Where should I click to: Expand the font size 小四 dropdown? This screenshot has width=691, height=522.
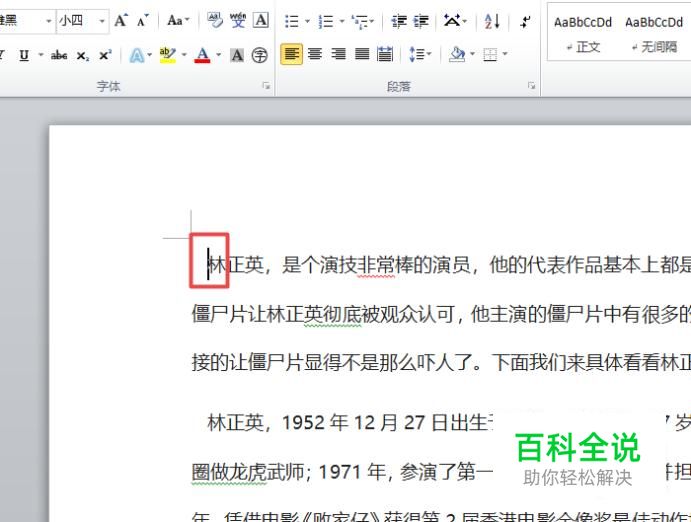tap(102, 21)
